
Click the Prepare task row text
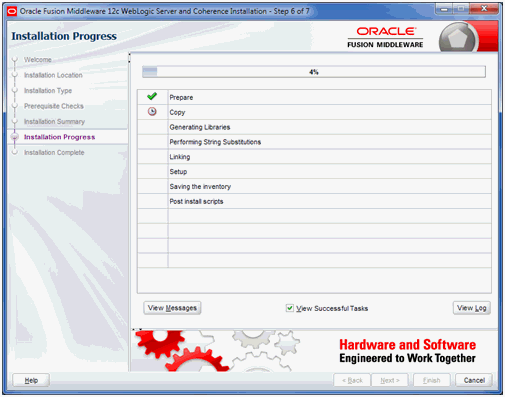tap(181, 97)
